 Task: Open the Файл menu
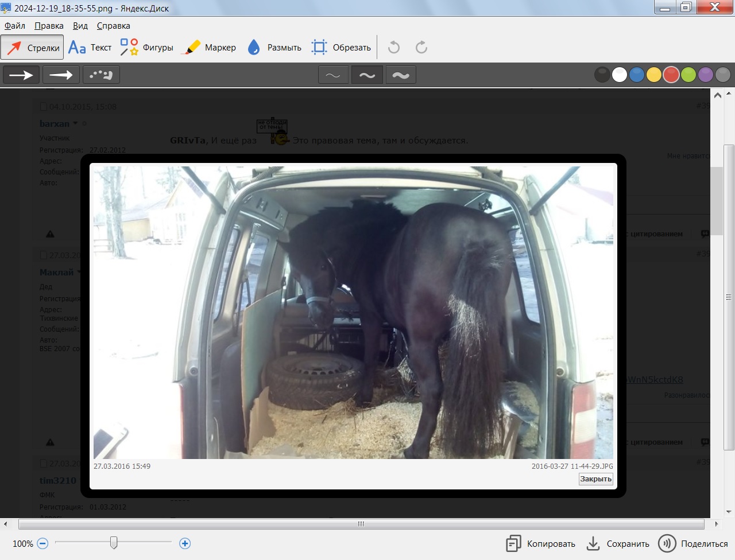15,26
